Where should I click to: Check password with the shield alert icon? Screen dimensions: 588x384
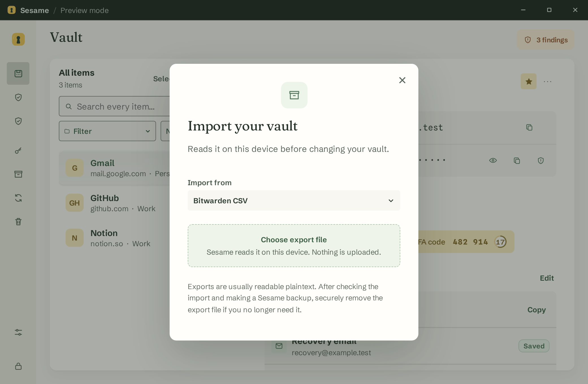[x=541, y=161]
